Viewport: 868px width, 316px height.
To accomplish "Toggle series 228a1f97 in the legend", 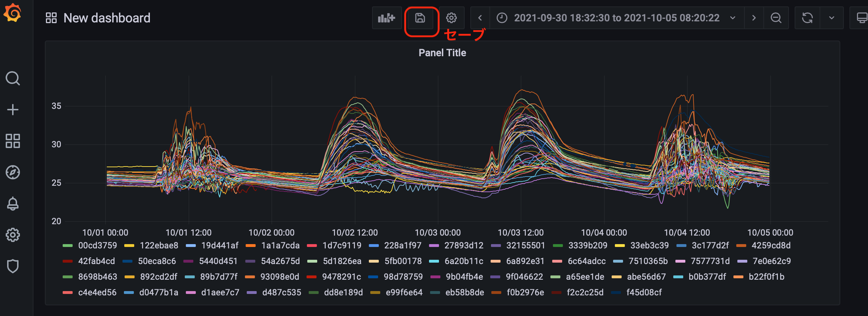I will pyautogui.click(x=403, y=246).
